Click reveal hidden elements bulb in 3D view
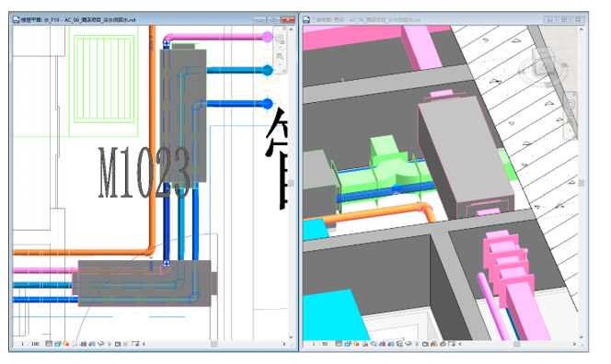Viewport: 611px width, 364px height. click(417, 344)
